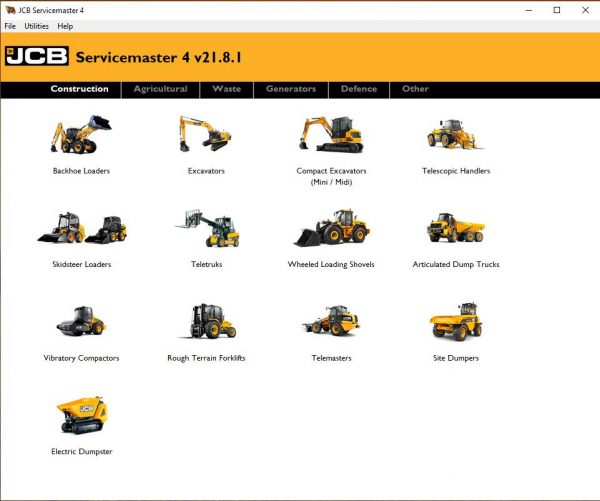
Task: Open the Waste tab
Action: (x=227, y=89)
